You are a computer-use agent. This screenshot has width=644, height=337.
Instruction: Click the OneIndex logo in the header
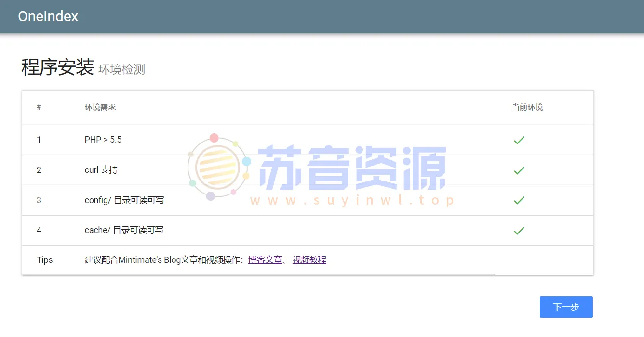tap(48, 16)
